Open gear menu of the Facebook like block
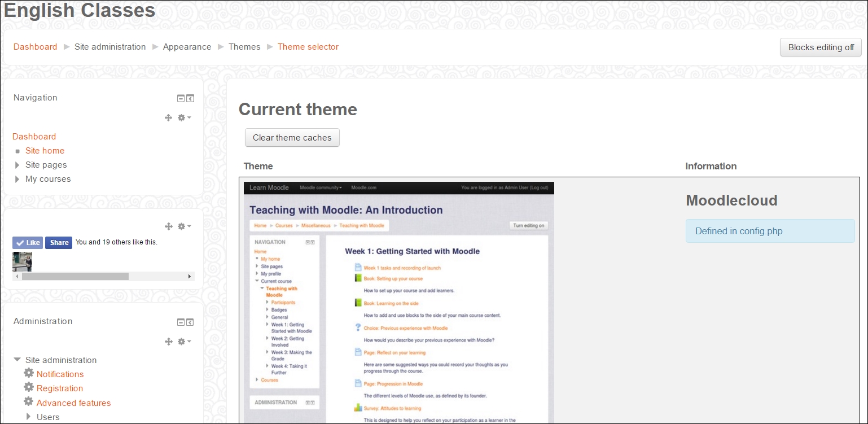868x424 pixels. pyautogui.click(x=184, y=226)
